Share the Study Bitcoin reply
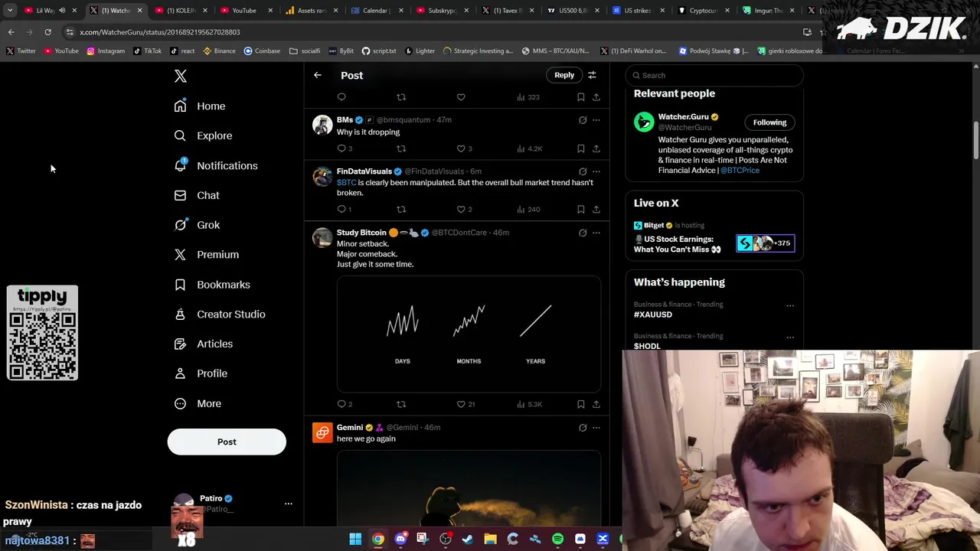The width and height of the screenshot is (980, 551). tap(596, 404)
